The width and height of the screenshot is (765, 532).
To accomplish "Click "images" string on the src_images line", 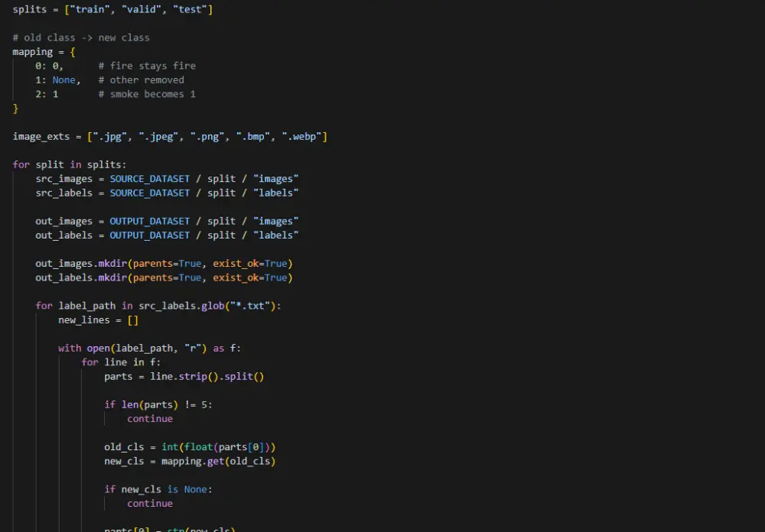I will click(275, 179).
